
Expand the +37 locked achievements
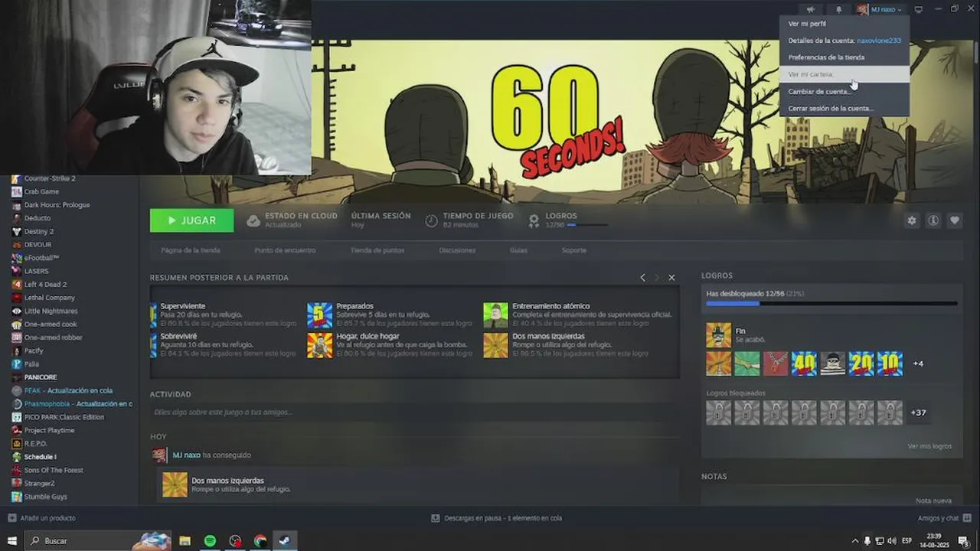(918, 413)
